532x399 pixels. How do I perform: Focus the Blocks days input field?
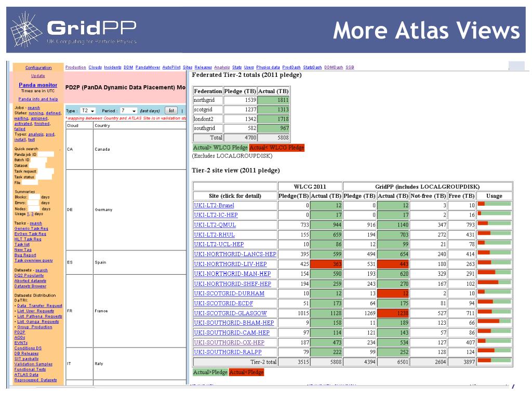(34, 197)
